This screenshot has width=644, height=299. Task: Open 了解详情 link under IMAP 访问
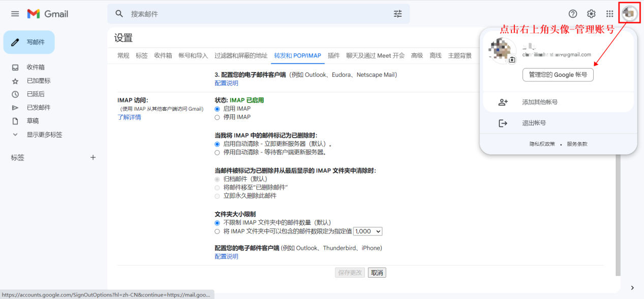(130, 117)
